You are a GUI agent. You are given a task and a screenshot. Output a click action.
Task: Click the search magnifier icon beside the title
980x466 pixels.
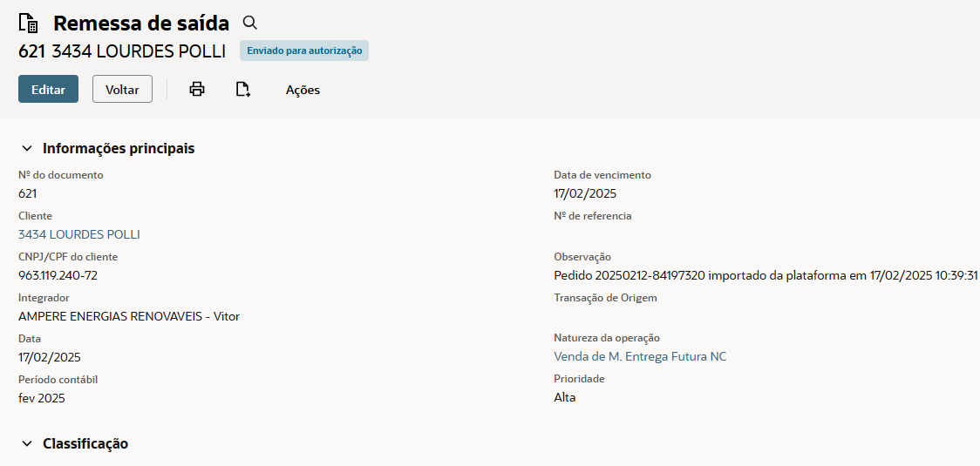pyautogui.click(x=250, y=23)
